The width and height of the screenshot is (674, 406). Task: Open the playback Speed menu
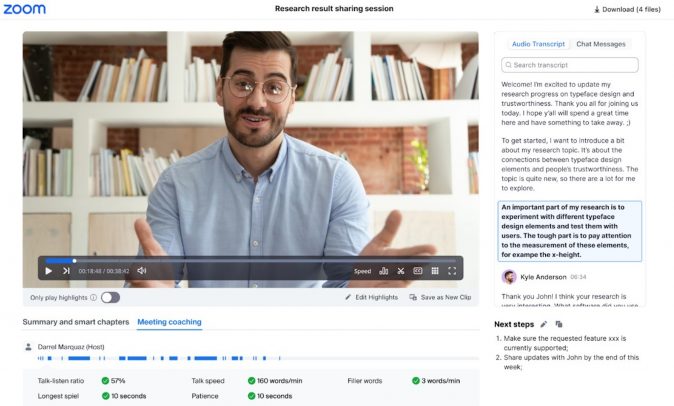[x=362, y=271]
